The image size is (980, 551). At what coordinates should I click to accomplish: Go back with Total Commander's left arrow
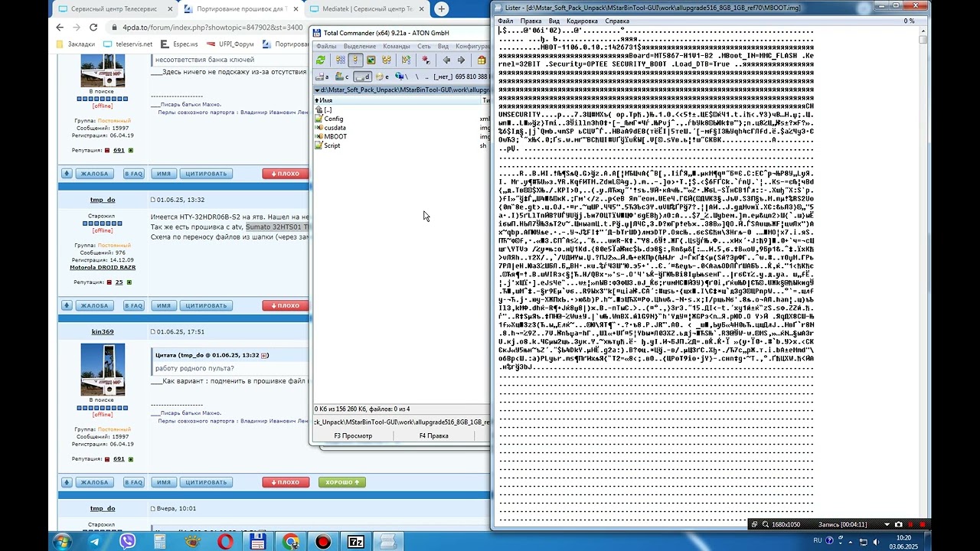(x=446, y=60)
